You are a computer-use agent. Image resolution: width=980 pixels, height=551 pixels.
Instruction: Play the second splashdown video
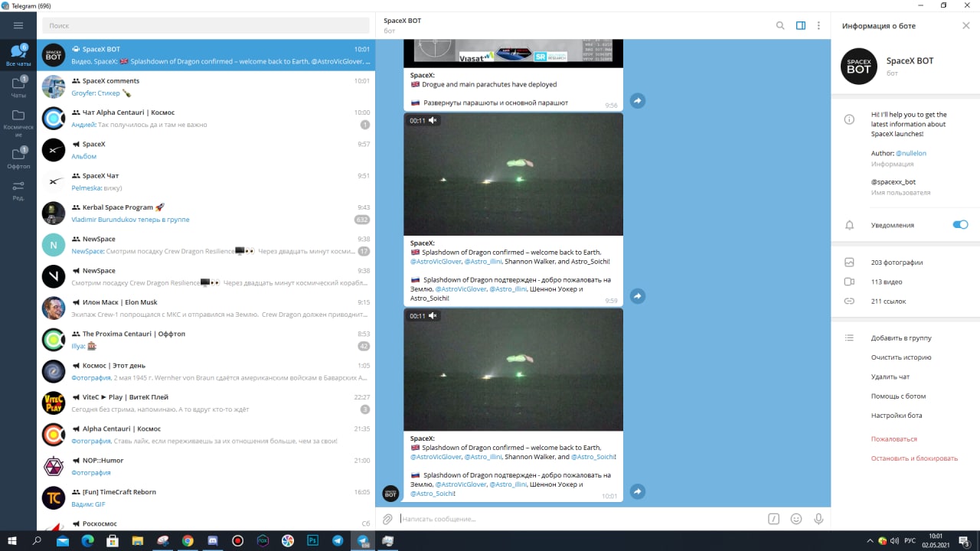click(513, 370)
